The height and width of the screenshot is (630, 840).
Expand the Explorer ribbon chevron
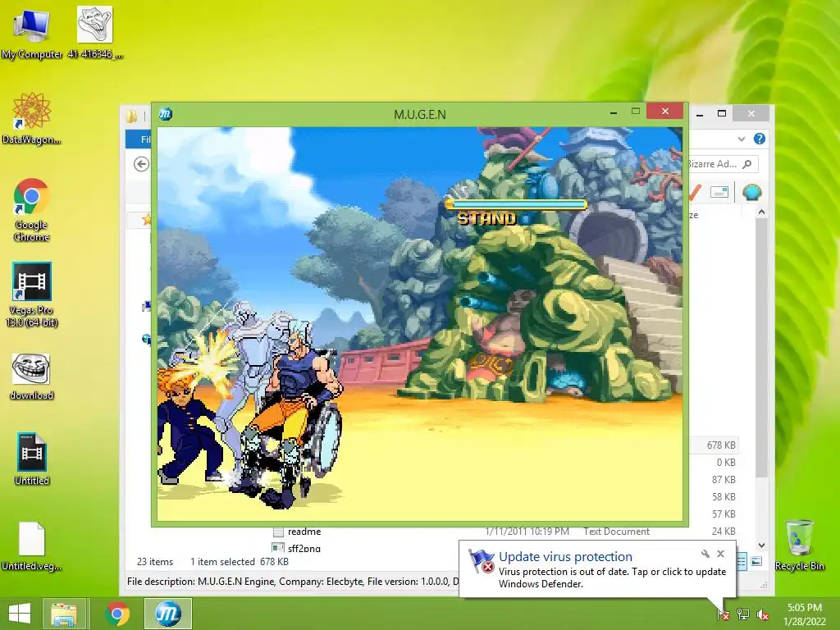742,139
